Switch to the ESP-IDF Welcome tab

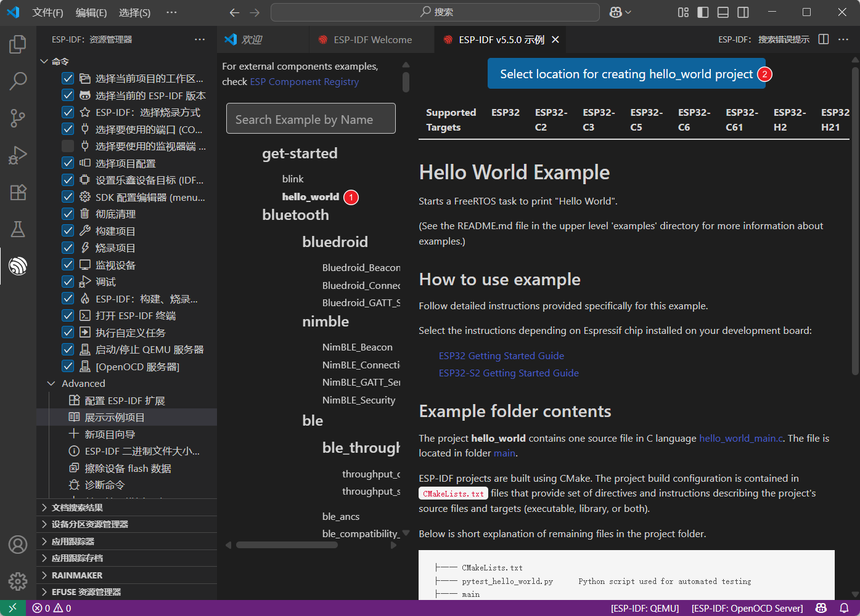point(372,39)
